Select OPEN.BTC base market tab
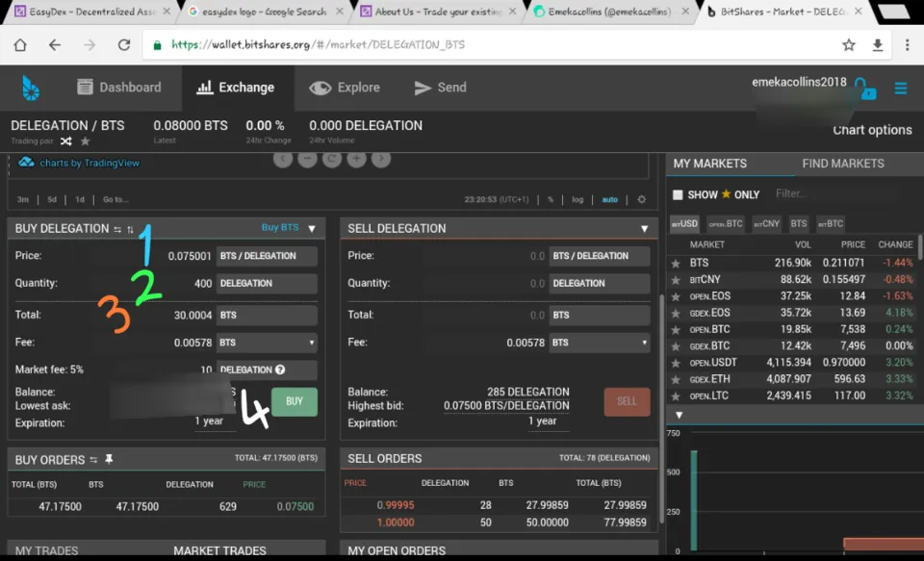This screenshot has width=924, height=561. pos(726,224)
